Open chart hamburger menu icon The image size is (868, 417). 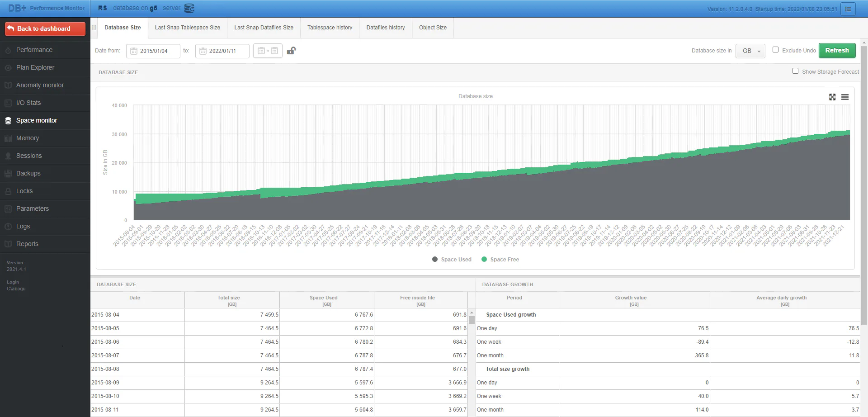(845, 97)
